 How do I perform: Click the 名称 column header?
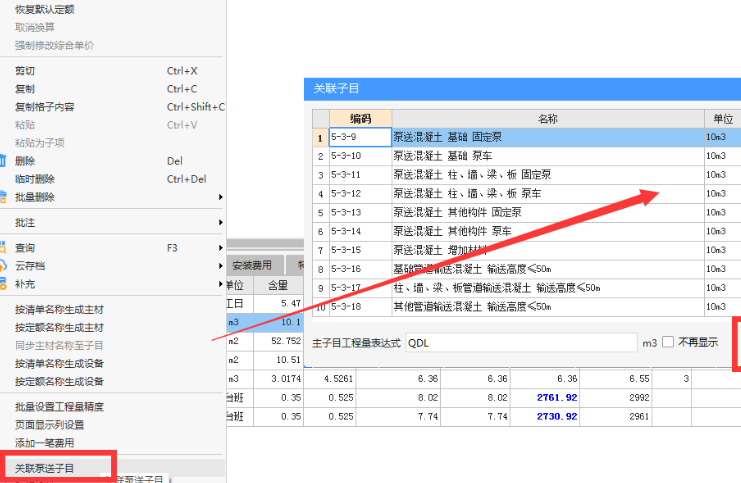[x=548, y=119]
